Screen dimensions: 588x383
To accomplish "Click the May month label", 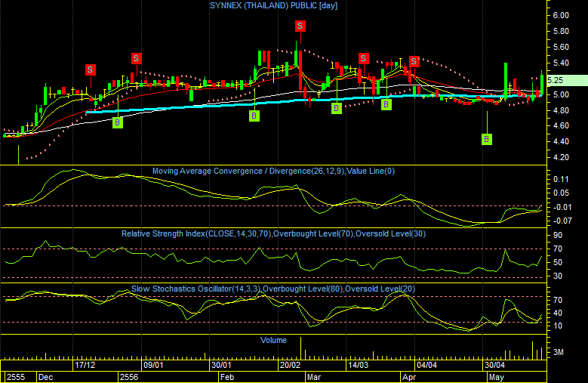I will (x=497, y=377).
